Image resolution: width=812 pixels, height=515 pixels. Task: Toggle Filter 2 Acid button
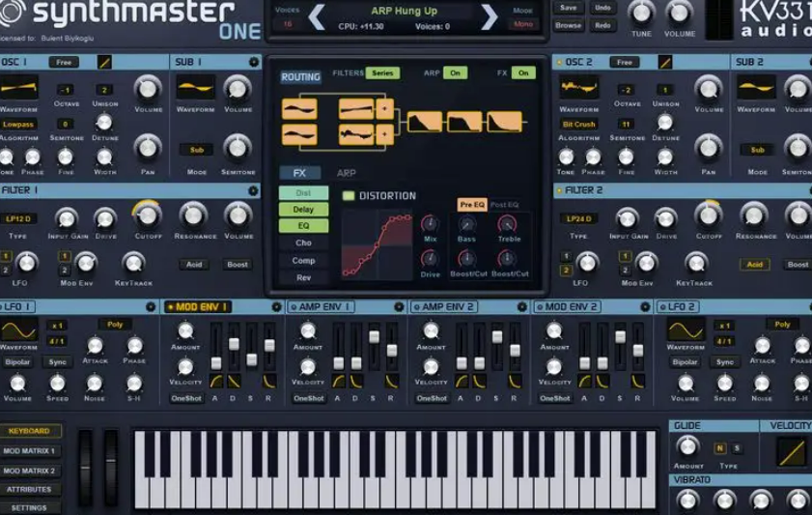[754, 264]
